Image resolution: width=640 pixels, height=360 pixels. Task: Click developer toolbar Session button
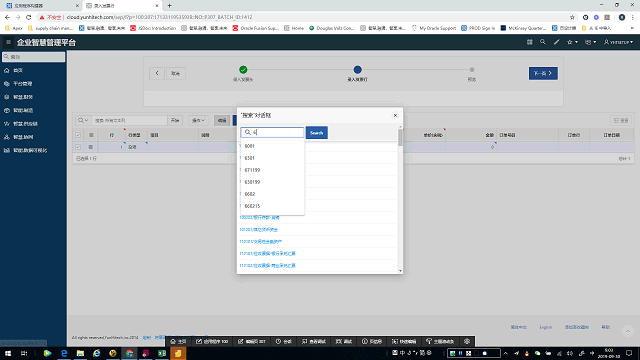(x=283, y=341)
